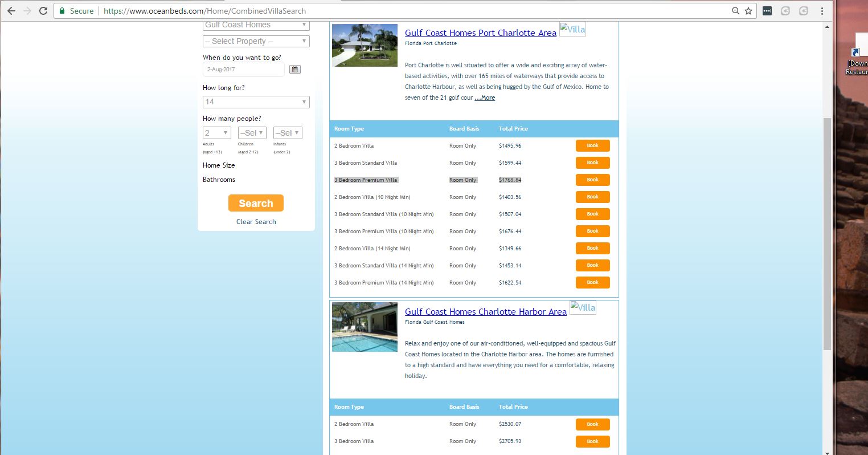Book 2 Bedroom Villa (14 Night Min)

[593, 249]
